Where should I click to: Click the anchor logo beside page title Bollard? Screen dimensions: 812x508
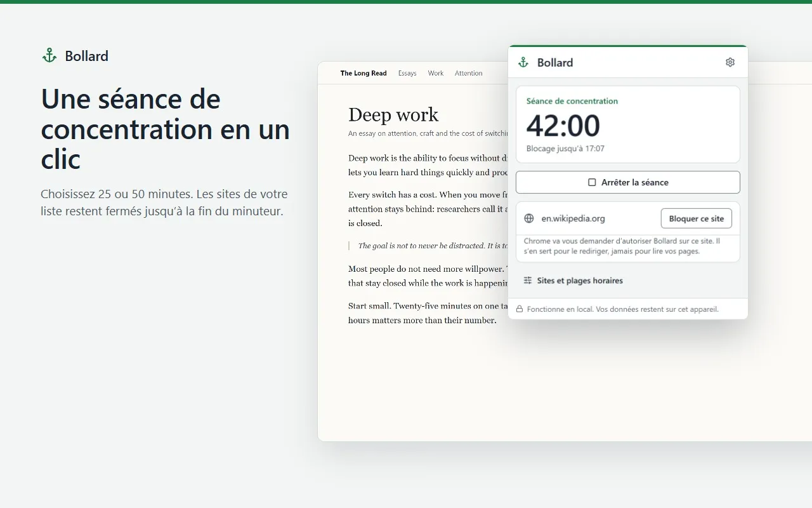click(x=49, y=56)
